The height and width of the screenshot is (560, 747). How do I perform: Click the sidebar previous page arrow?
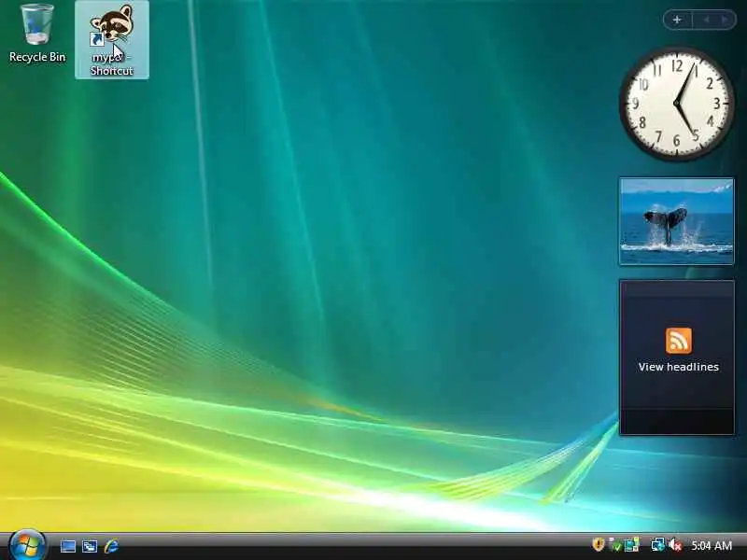[707, 20]
